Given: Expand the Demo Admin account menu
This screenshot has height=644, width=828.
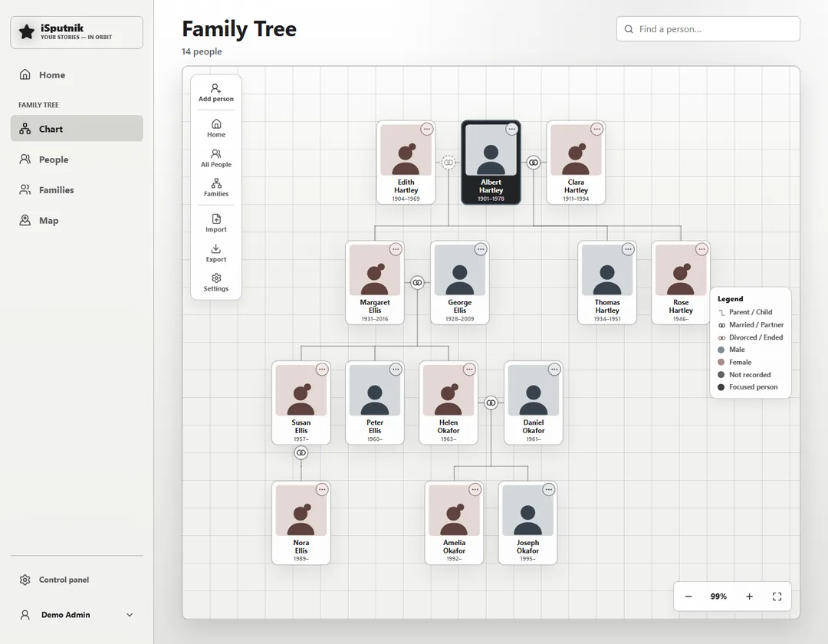Looking at the screenshot, I should pyautogui.click(x=77, y=614).
